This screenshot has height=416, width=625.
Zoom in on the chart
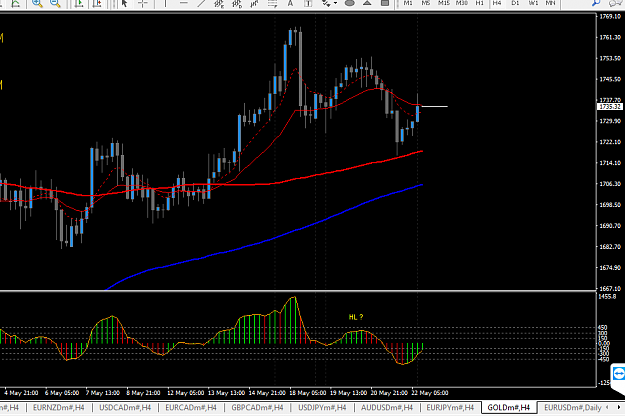(37, 4)
